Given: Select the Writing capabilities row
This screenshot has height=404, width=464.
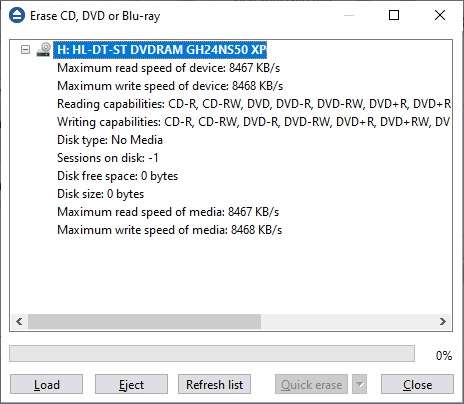Looking at the screenshot, I should tap(254, 122).
